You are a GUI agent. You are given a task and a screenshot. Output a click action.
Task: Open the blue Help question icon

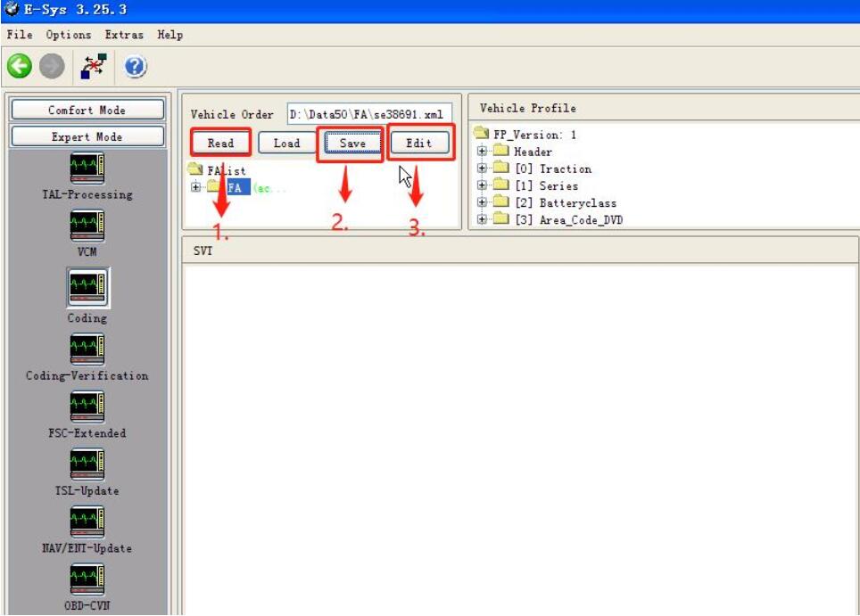[135, 67]
